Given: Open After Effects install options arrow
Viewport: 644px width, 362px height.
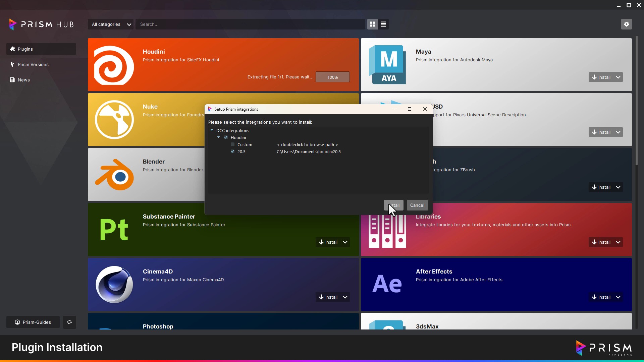Looking at the screenshot, I should 618,297.
